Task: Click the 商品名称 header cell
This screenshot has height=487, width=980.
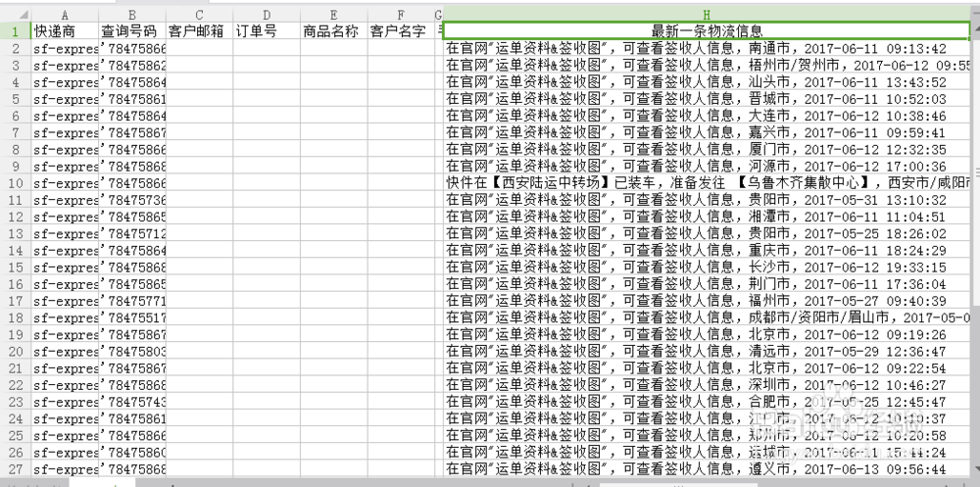Action: 334,30
